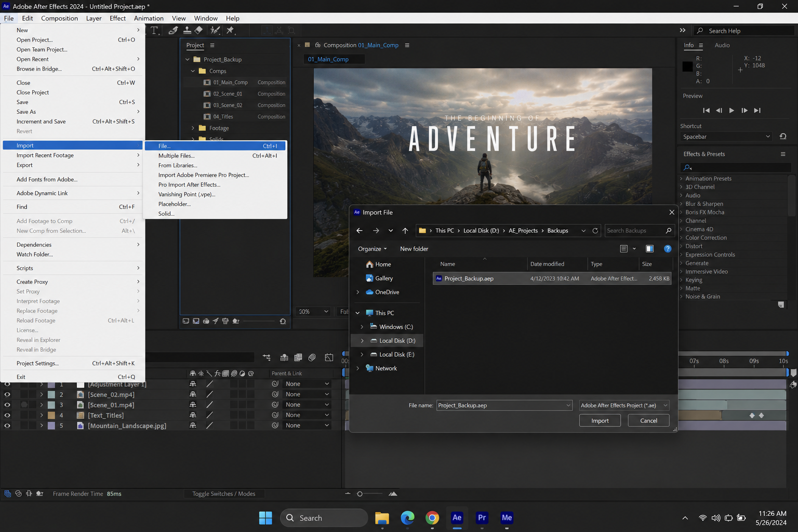
Task: Hide the Adjustment Layer 1 layer
Action: click(7, 384)
